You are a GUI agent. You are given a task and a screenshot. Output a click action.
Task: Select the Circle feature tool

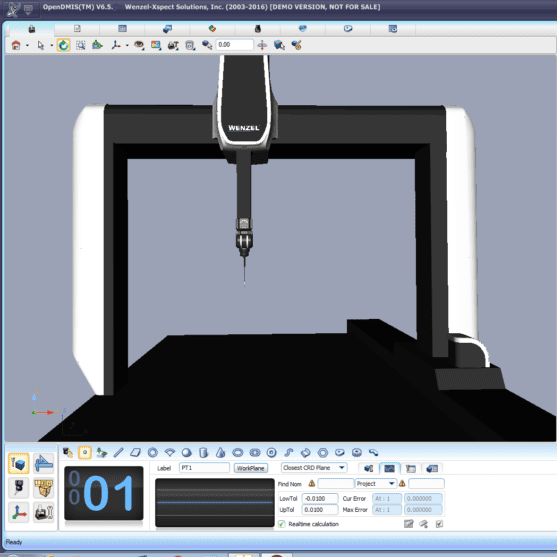click(x=153, y=453)
